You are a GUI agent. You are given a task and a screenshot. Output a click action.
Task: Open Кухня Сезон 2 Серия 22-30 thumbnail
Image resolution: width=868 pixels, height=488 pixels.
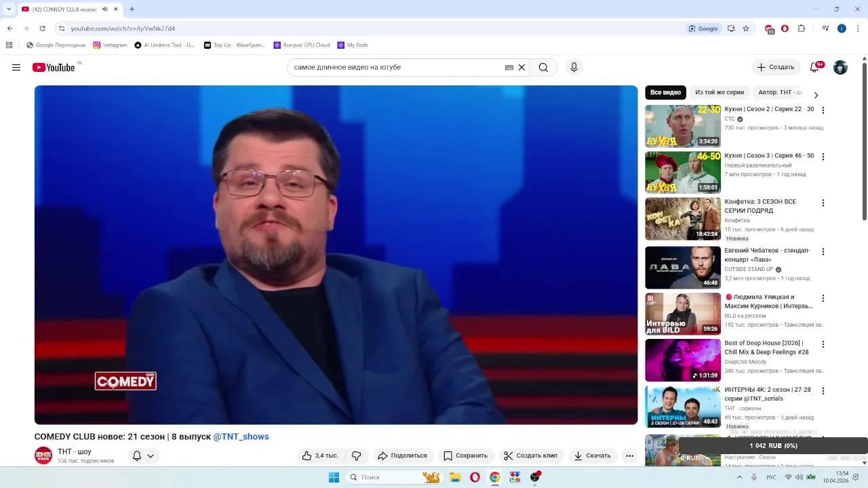click(683, 126)
